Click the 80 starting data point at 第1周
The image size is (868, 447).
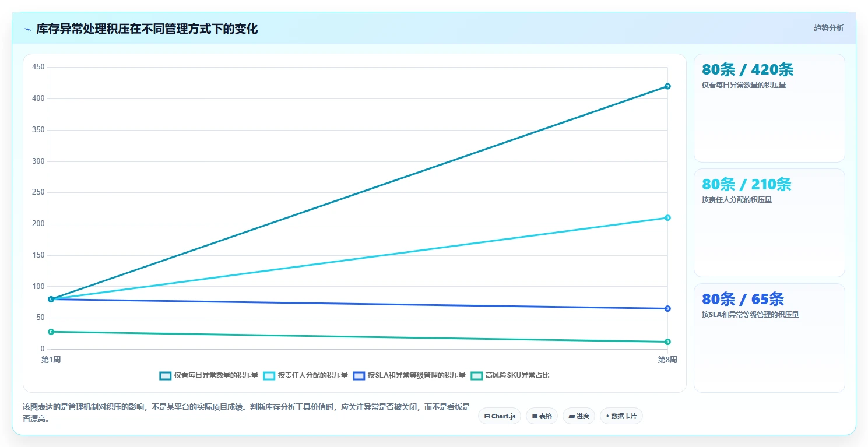coord(51,299)
